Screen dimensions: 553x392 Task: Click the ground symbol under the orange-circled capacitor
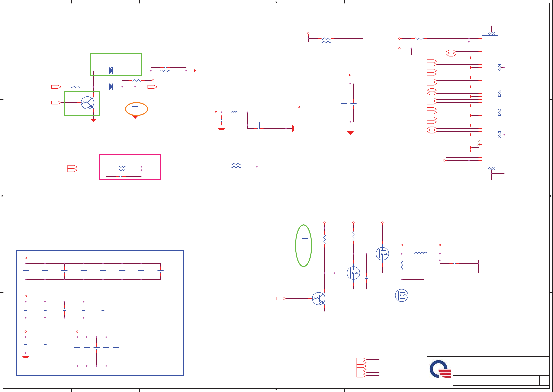coord(135,117)
